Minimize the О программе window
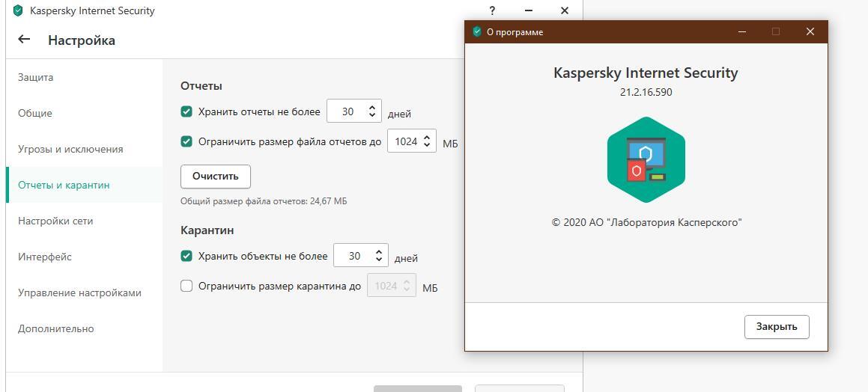 coord(742,31)
